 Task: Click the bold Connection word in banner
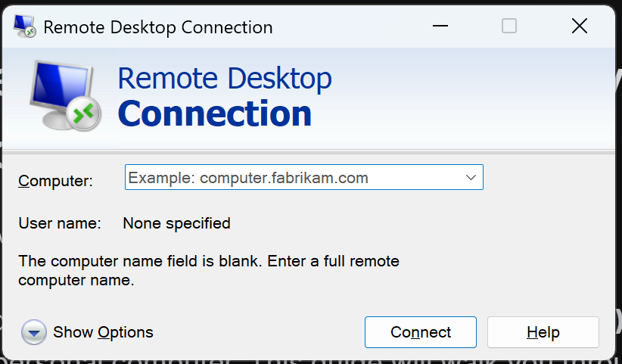(x=215, y=114)
